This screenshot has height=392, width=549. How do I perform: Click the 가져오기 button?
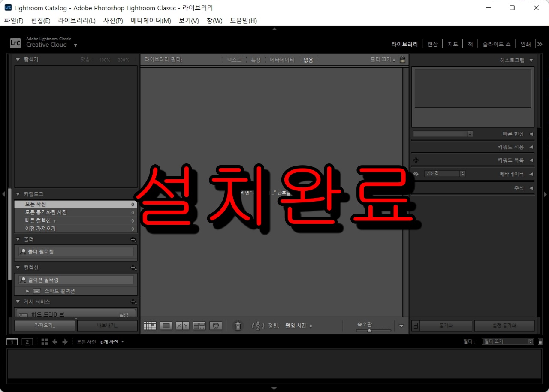pos(45,325)
